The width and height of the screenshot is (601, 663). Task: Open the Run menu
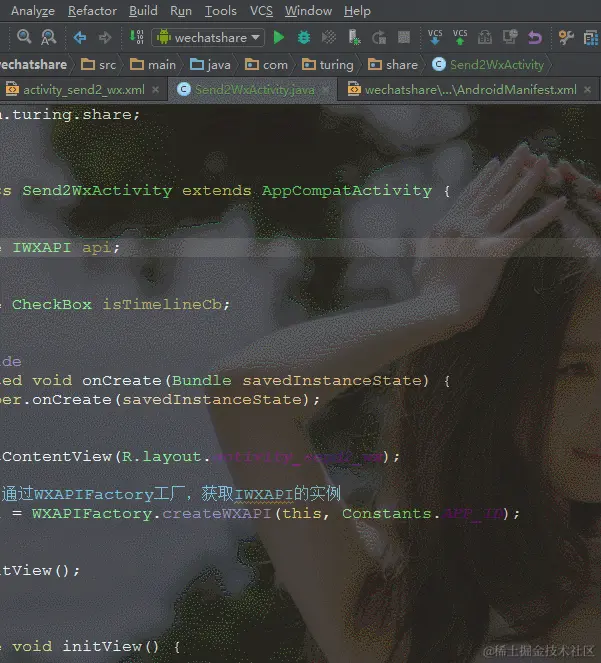[x=181, y=11]
